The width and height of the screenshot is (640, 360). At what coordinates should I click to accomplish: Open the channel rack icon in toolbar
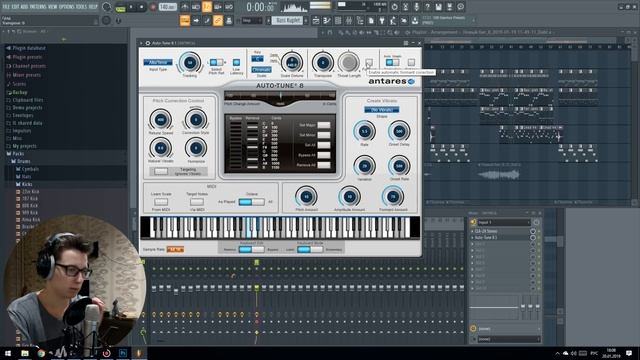(338, 20)
